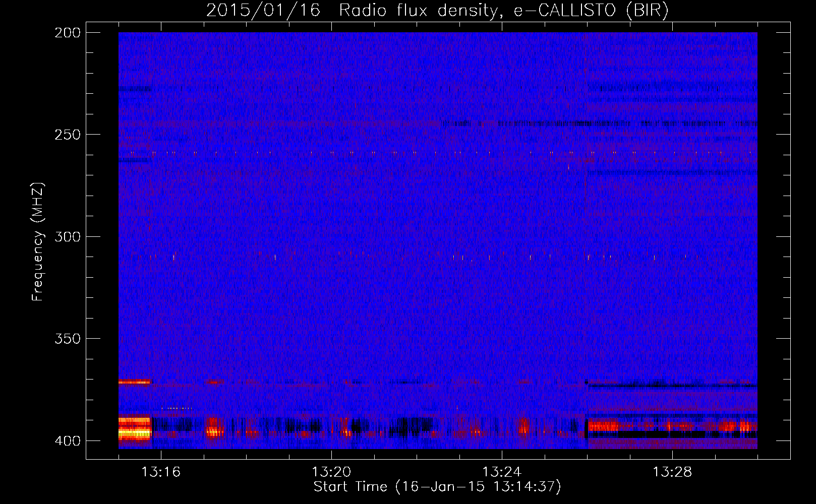Click the 13:24 time tick label

[502, 472]
